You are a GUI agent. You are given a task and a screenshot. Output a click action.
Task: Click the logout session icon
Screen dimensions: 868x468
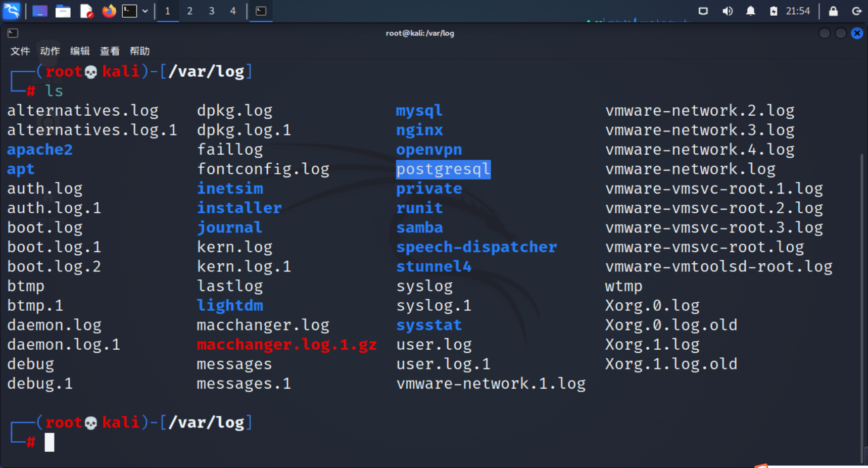coord(856,11)
